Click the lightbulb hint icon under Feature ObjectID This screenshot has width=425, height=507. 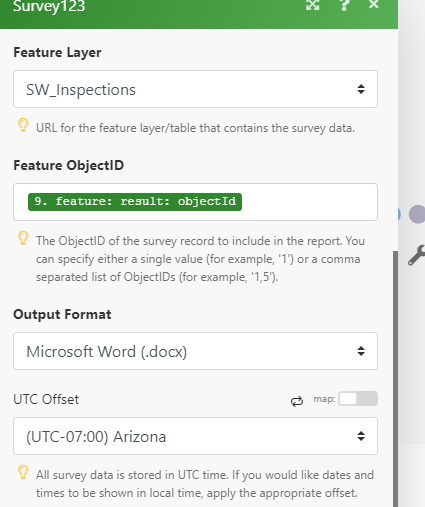(23, 238)
